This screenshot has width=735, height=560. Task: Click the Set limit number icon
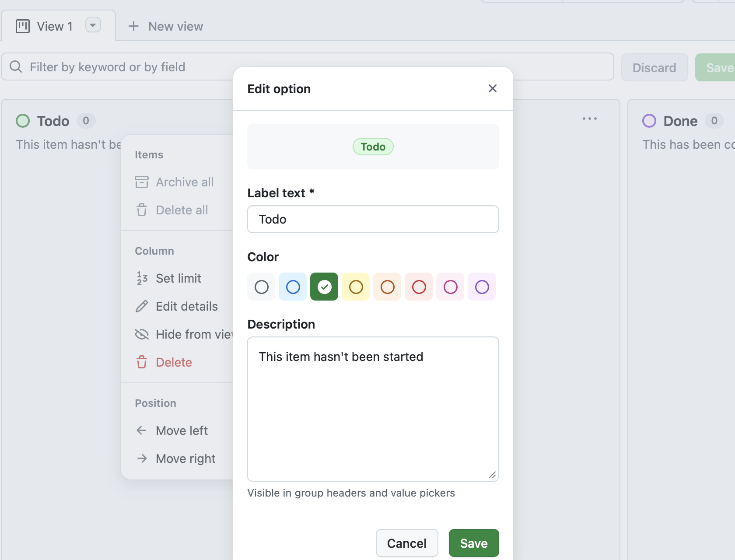(x=142, y=278)
